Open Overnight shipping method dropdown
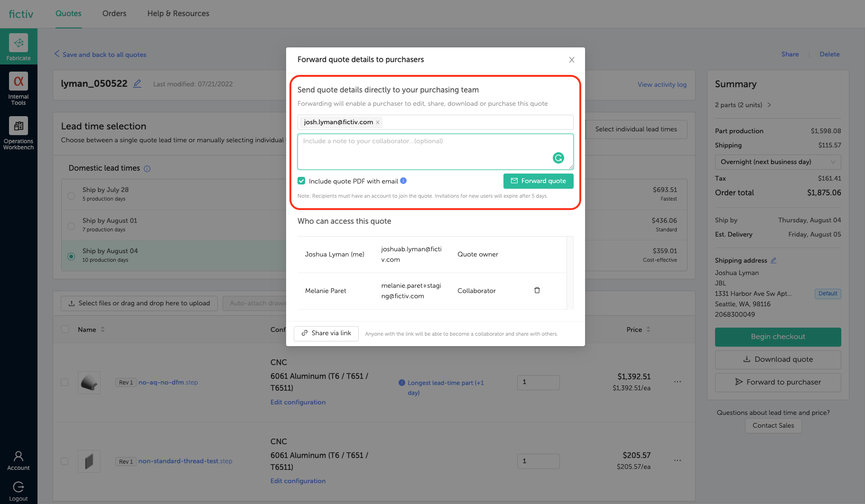 (778, 162)
